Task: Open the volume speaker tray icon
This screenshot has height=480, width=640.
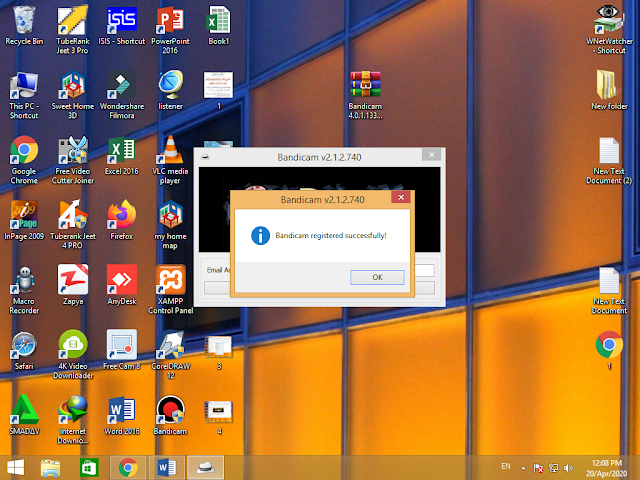Action: click(x=568, y=468)
